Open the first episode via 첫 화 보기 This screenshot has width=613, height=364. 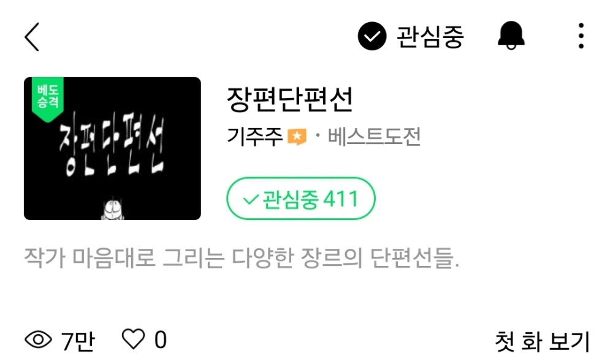click(x=542, y=341)
